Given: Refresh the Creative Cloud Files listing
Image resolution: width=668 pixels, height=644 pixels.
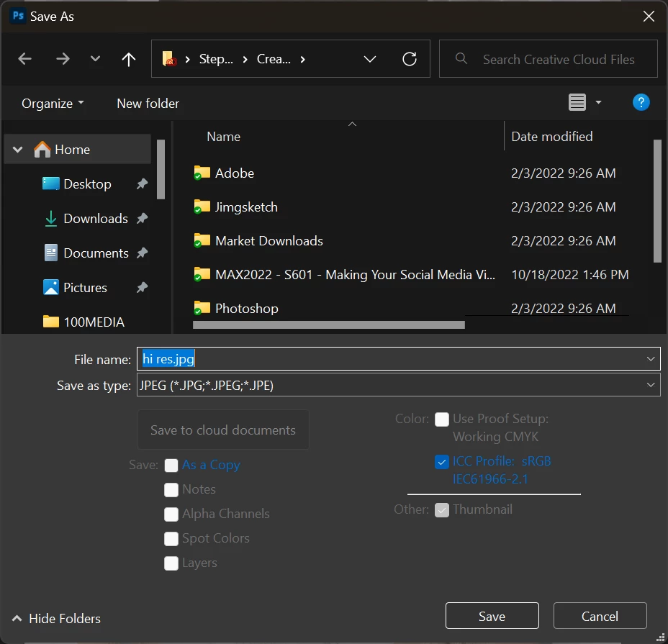Looking at the screenshot, I should [410, 59].
